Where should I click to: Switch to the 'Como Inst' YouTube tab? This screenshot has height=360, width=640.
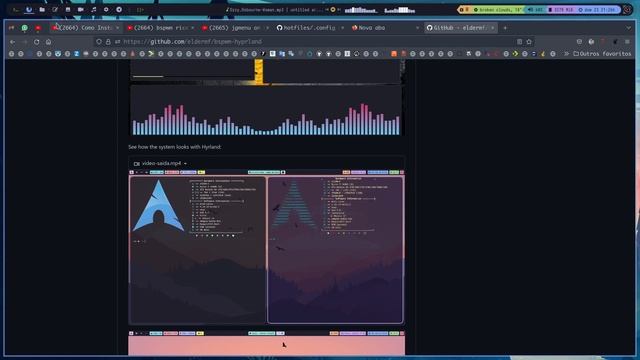coord(86,28)
